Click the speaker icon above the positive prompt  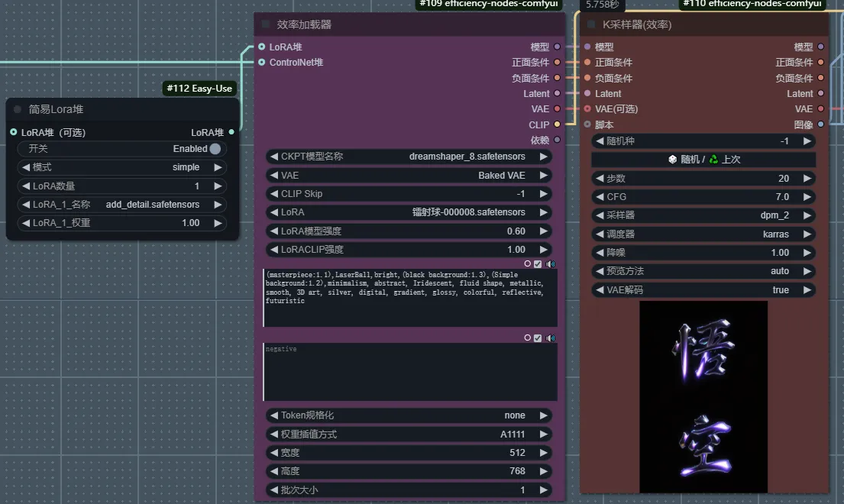click(550, 263)
